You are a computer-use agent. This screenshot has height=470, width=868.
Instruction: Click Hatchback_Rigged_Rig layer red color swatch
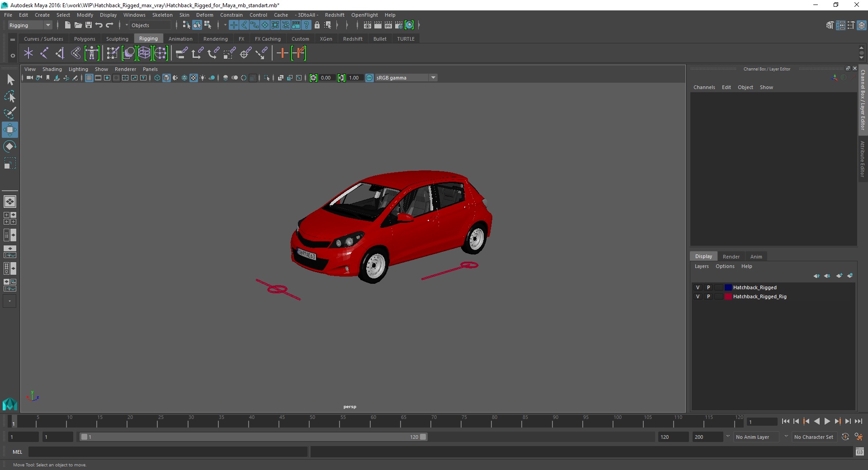tap(728, 296)
